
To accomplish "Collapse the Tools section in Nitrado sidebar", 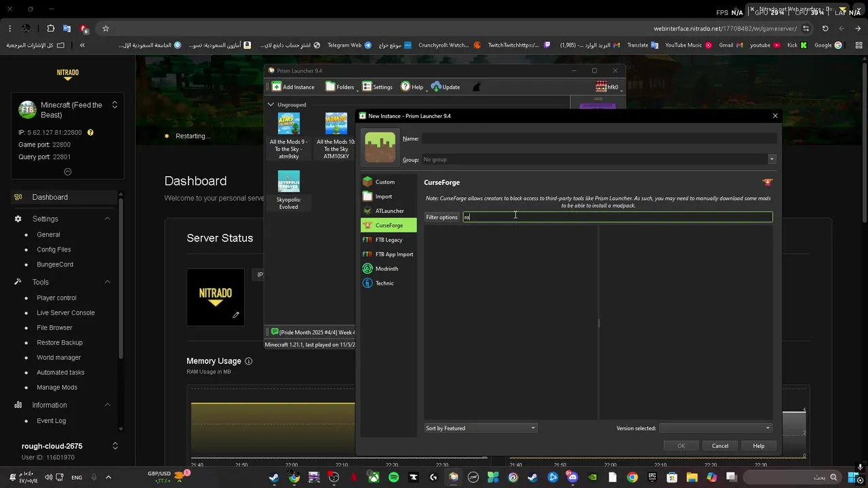I will pos(107,282).
